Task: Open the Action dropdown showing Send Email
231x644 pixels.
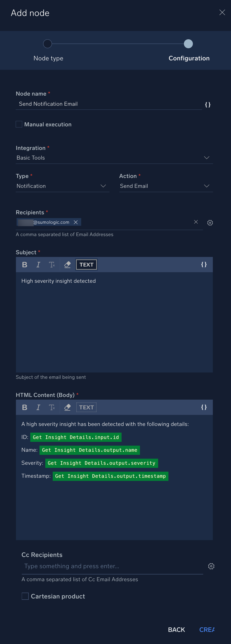Action: (x=207, y=186)
